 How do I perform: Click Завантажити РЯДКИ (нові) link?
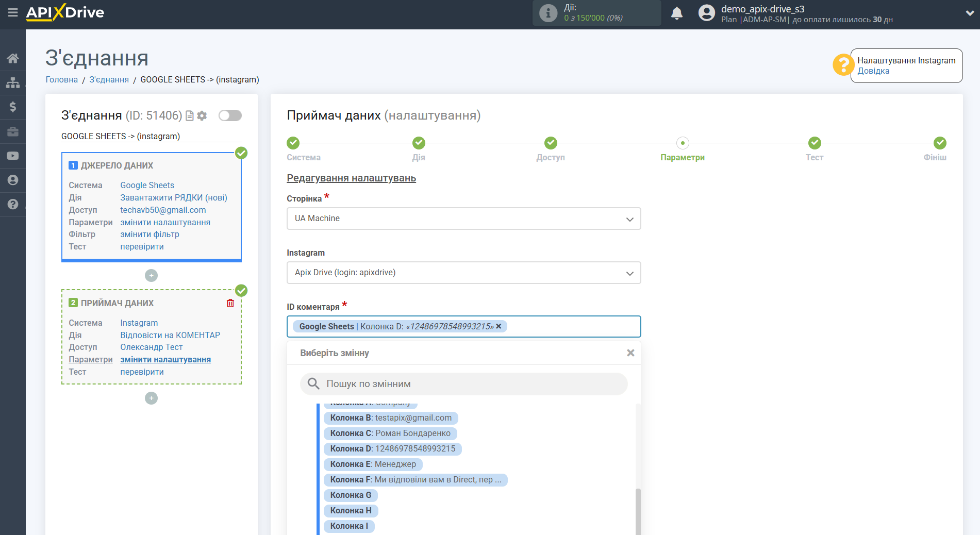174,197
